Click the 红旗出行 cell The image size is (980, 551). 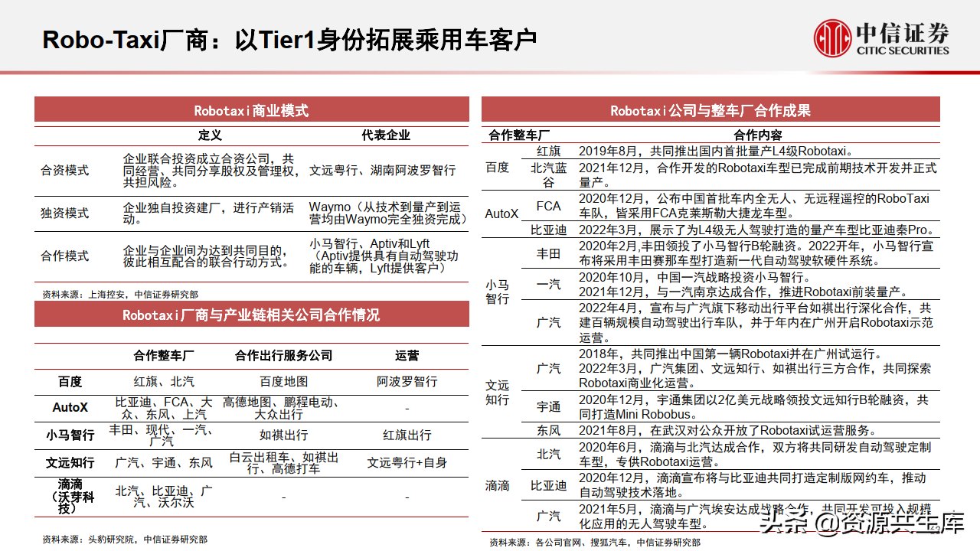(x=407, y=435)
